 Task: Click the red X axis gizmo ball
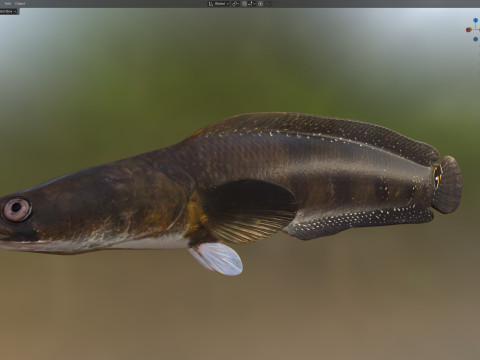468,30
